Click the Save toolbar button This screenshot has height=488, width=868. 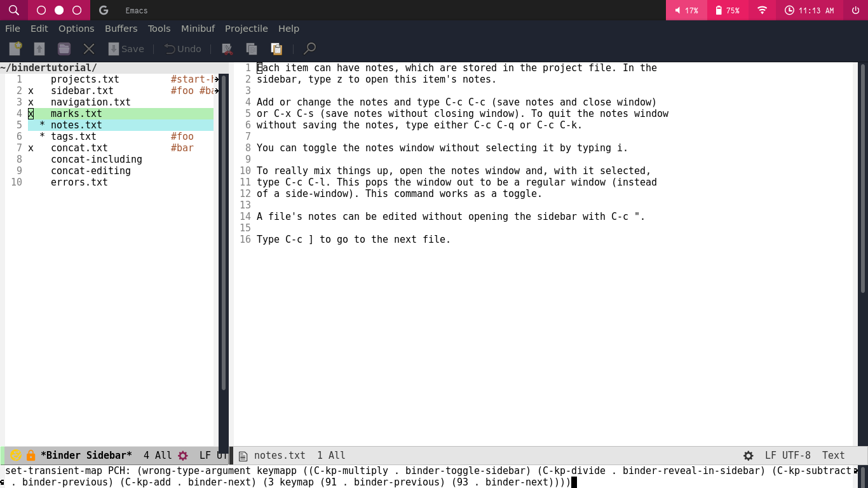[126, 49]
